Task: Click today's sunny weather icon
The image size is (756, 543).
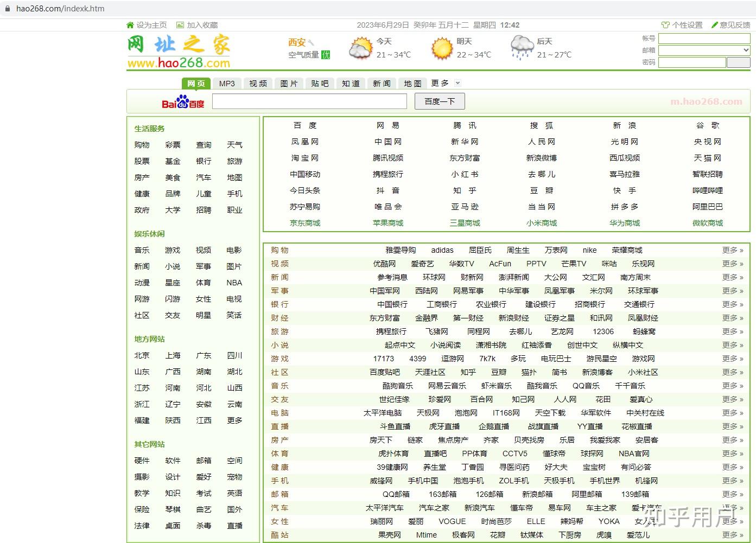Action: [360, 48]
